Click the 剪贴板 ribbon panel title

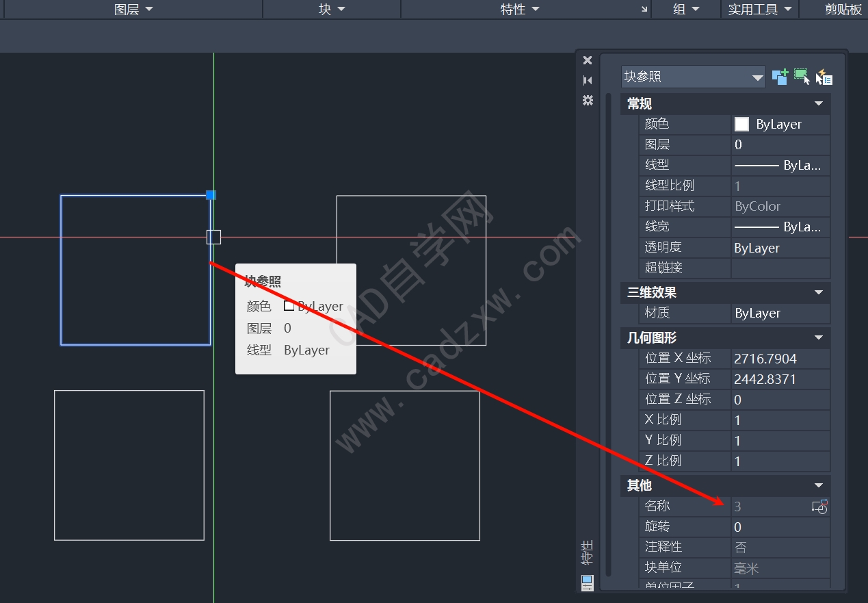[843, 10]
